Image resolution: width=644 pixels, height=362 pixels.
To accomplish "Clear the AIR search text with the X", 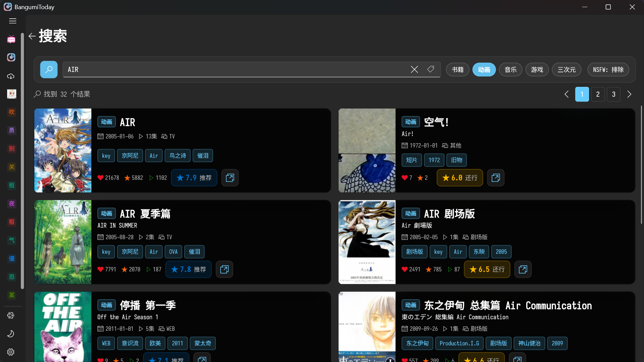I will pos(414,70).
